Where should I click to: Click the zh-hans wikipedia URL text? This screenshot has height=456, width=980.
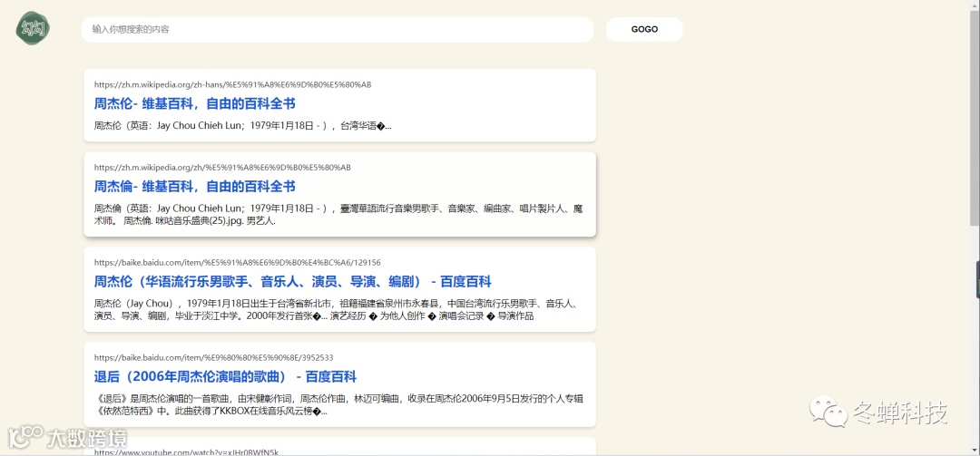pyautogui.click(x=232, y=84)
